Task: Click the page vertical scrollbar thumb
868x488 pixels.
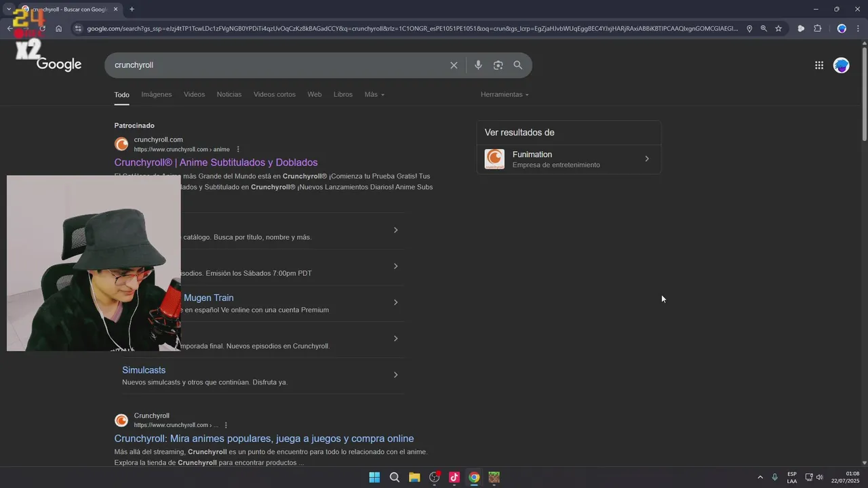Action: tap(864, 93)
